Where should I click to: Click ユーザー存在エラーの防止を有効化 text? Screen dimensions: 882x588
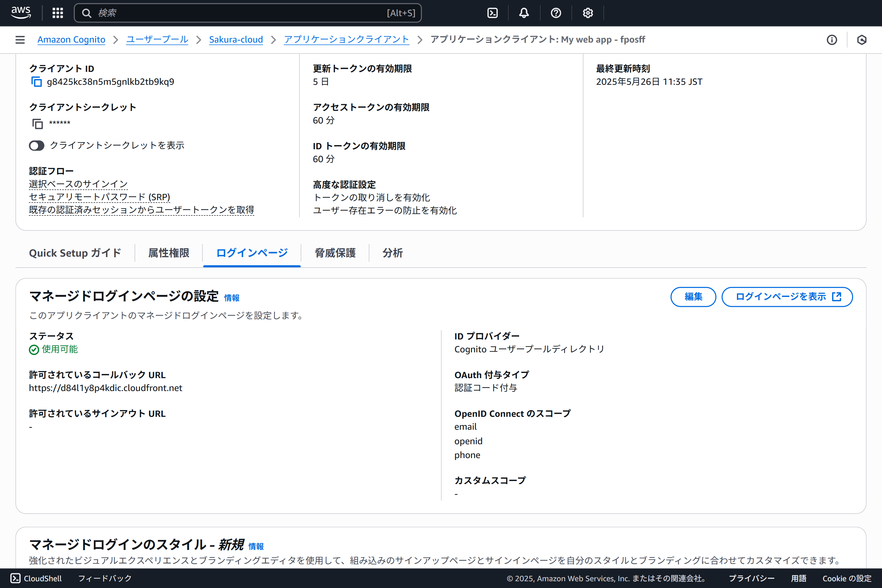point(385,211)
